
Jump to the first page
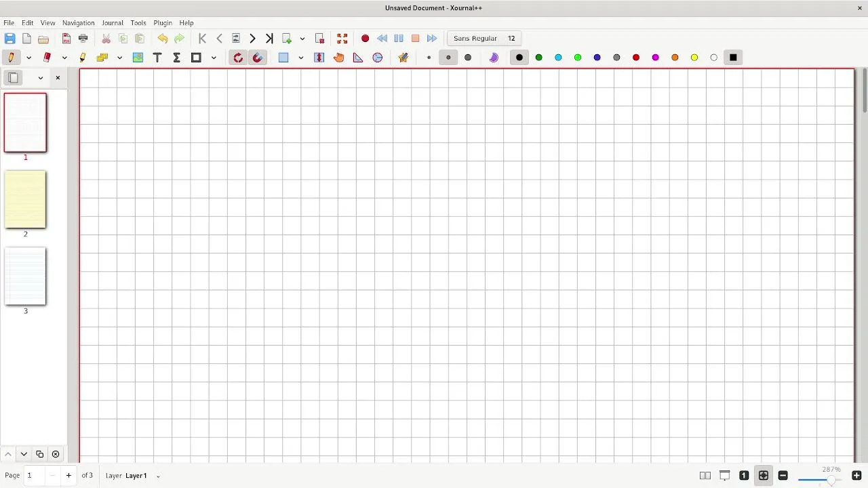pyautogui.click(x=202, y=39)
